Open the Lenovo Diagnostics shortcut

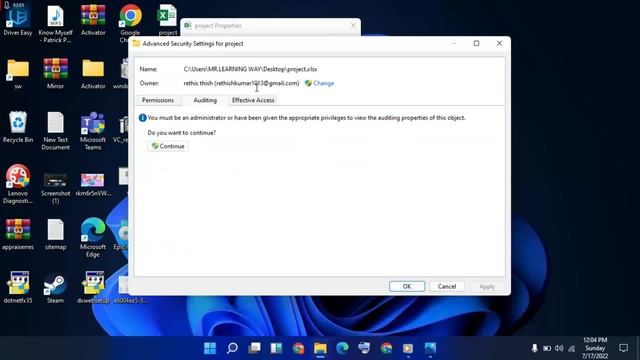(18, 184)
